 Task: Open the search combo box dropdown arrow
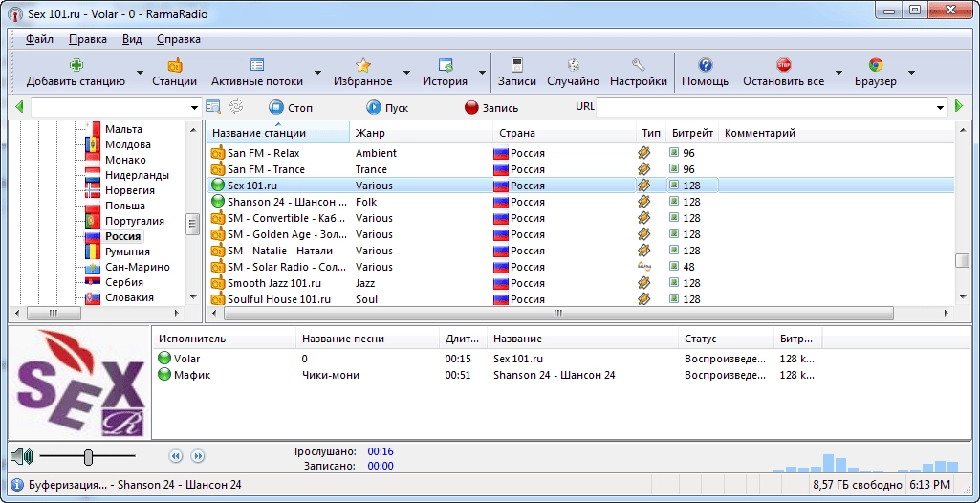coord(194,107)
